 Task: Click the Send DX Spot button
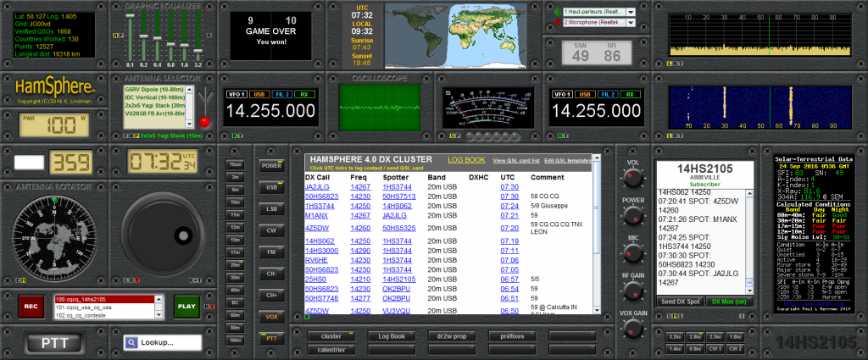click(681, 302)
